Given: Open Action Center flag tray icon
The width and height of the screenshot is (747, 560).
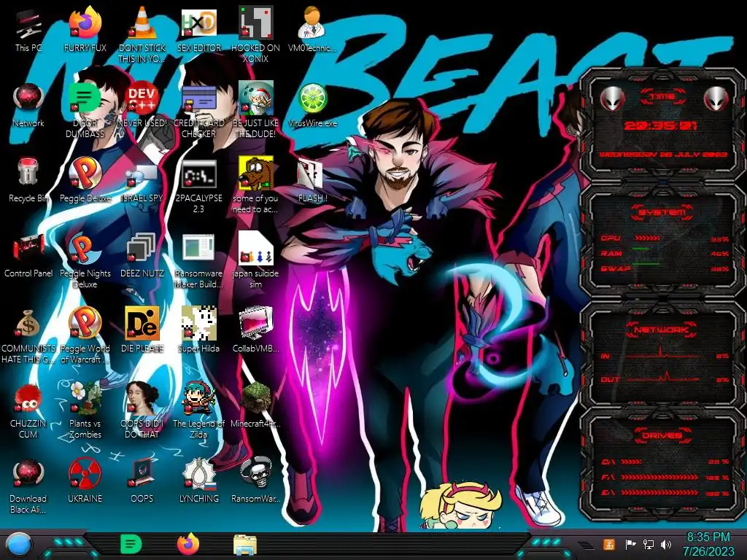Looking at the screenshot, I should tap(630, 544).
